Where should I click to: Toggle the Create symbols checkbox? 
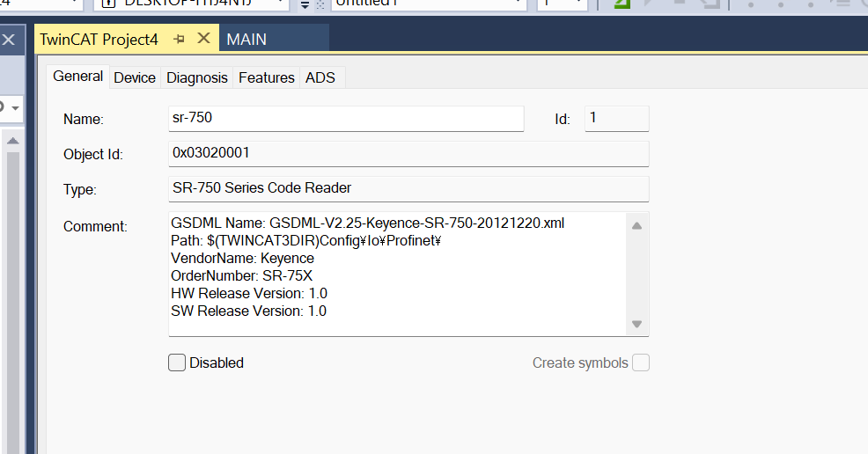pyautogui.click(x=641, y=362)
